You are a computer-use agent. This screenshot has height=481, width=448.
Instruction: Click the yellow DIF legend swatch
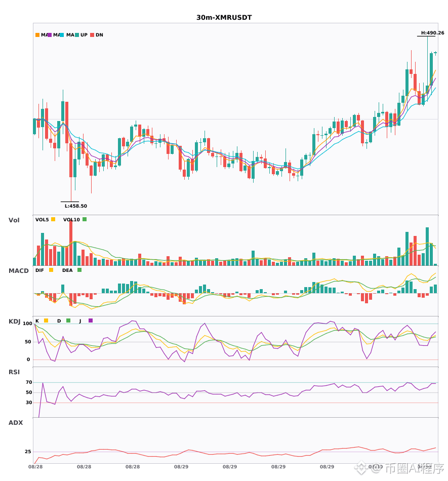click(x=51, y=270)
